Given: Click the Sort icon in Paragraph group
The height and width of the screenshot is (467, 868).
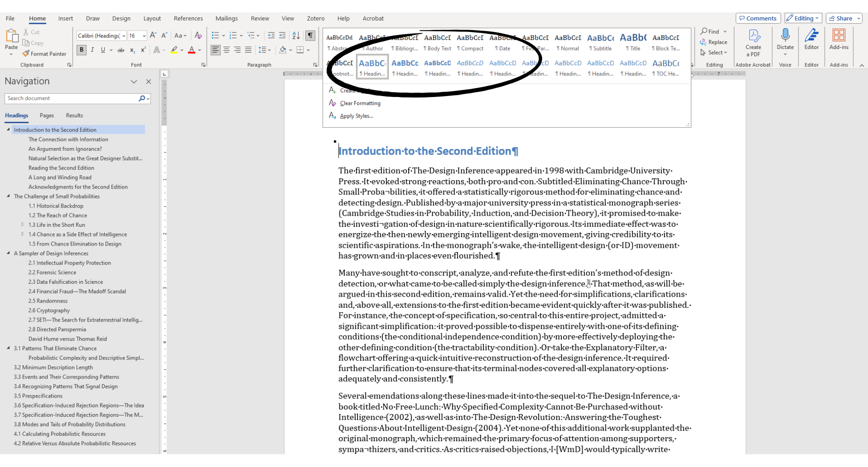Looking at the screenshot, I should click(x=296, y=36).
